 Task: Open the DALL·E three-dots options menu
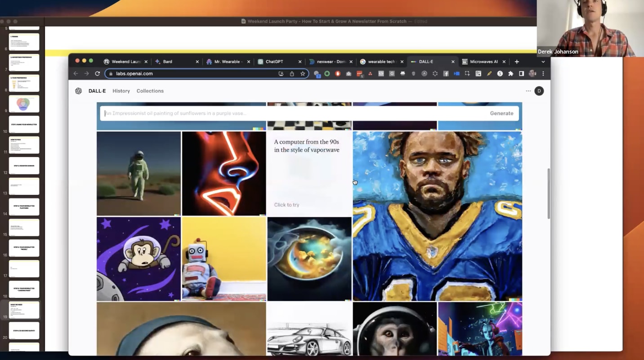(x=528, y=91)
